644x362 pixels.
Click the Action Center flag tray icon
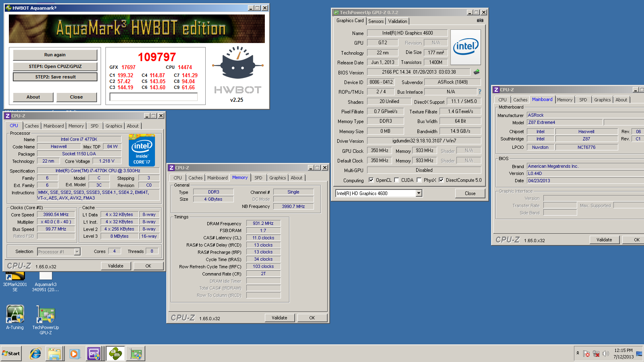pos(586,354)
